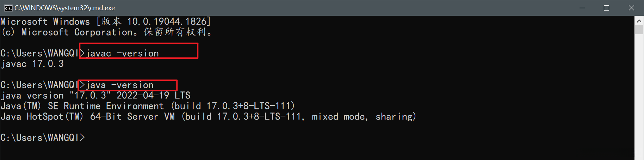The image size is (644, 160).
Task: Click the 'Java HotSpot(TM) 64-Bit Server VM' text
Action: 87,117
